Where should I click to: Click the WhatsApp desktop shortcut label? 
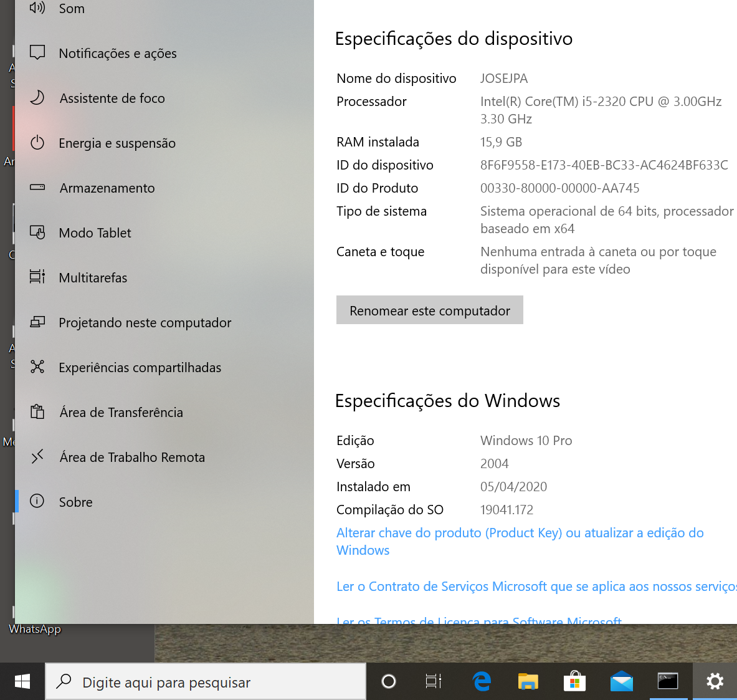tap(35, 629)
